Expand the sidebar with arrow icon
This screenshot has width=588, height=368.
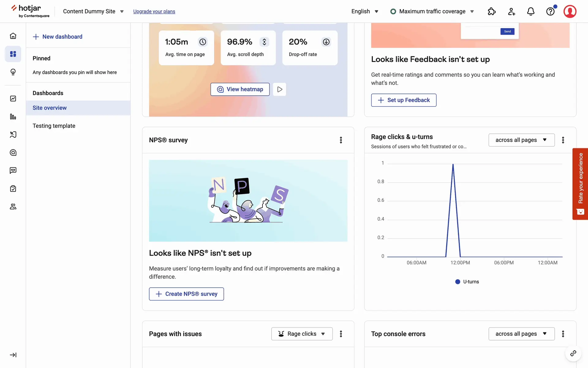click(13, 355)
